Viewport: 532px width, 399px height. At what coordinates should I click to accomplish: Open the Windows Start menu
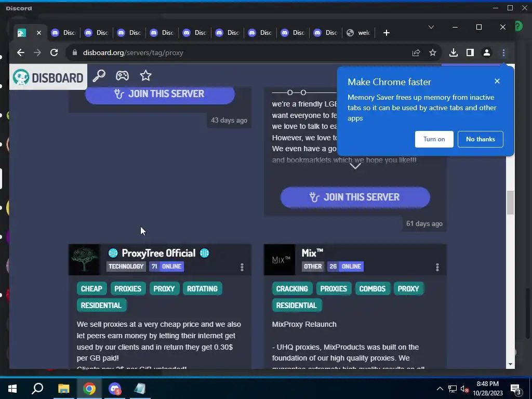12,389
